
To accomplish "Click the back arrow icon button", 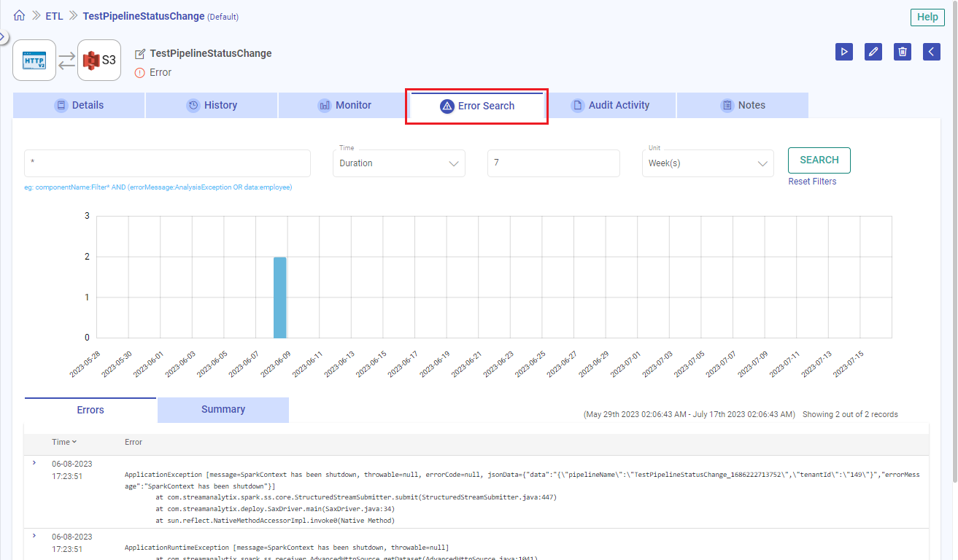I will point(932,51).
